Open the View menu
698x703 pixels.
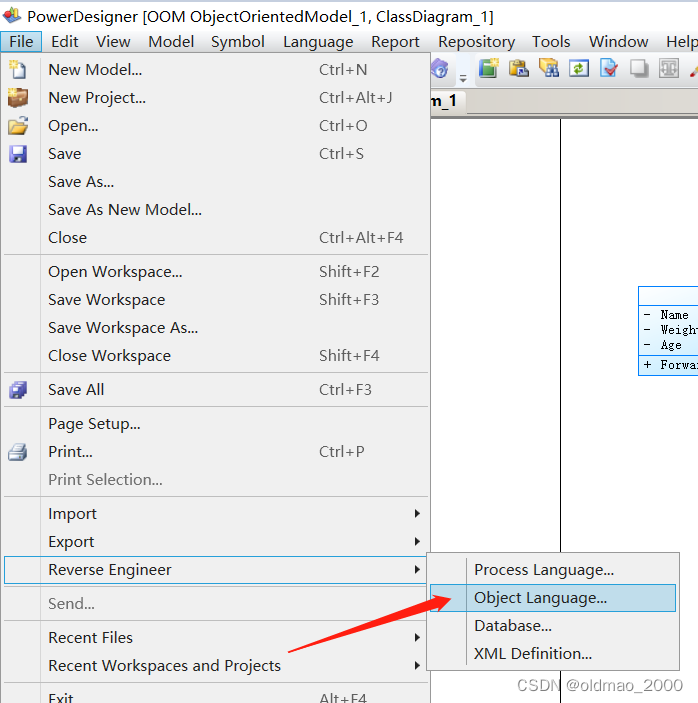pyautogui.click(x=113, y=42)
